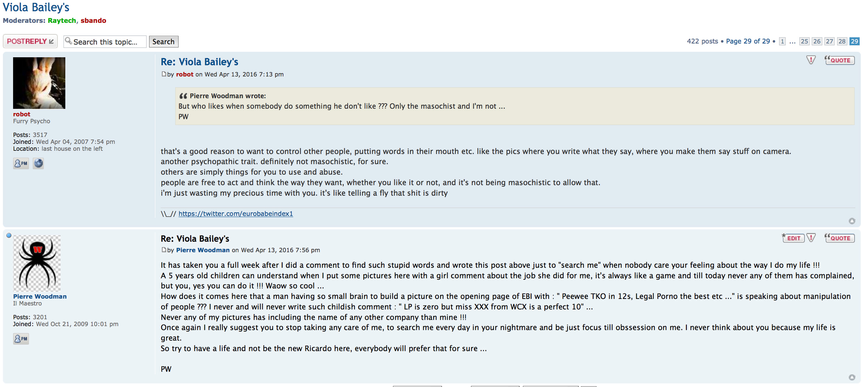Send private message to Pierre Woodman
This screenshot has width=868, height=387.
coord(21,338)
